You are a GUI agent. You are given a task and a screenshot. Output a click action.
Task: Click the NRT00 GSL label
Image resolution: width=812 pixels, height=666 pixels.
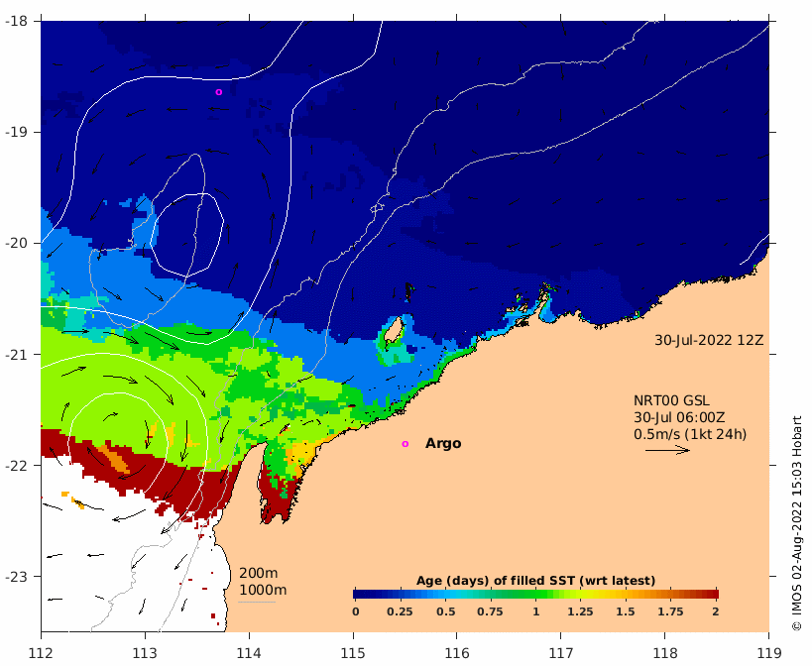point(671,400)
